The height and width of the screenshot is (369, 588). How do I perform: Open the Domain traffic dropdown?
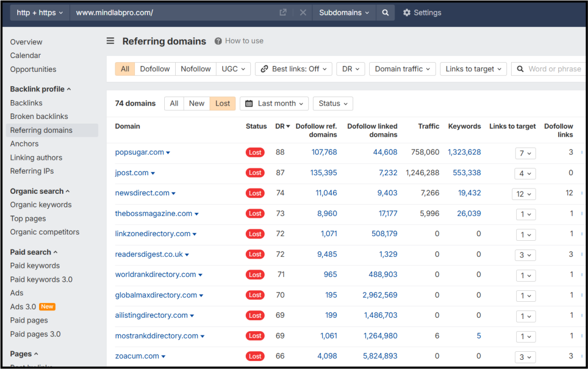tap(402, 68)
